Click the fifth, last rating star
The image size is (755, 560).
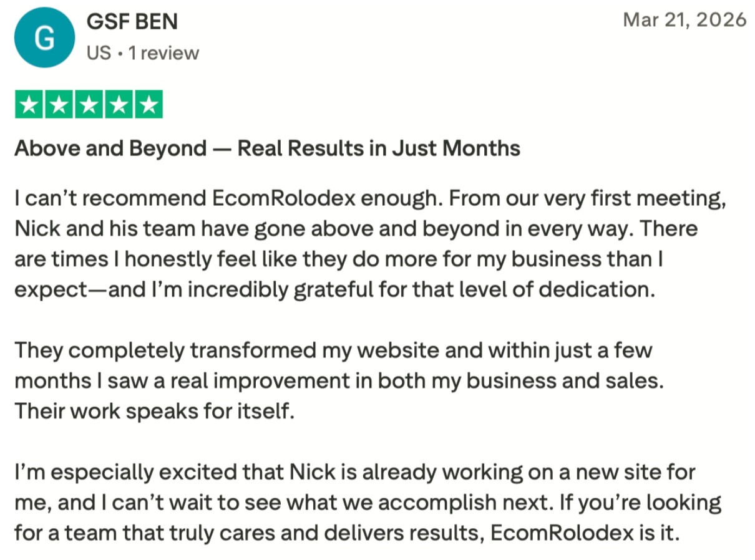[x=149, y=105]
